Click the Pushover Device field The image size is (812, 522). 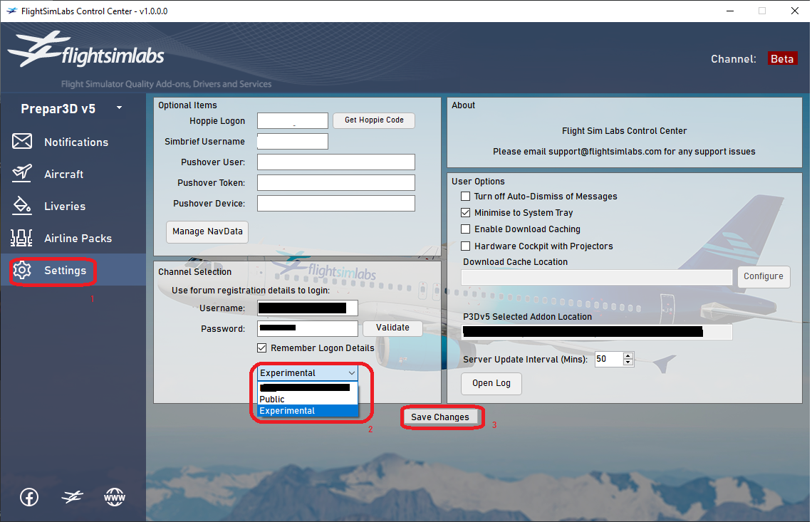coord(336,204)
